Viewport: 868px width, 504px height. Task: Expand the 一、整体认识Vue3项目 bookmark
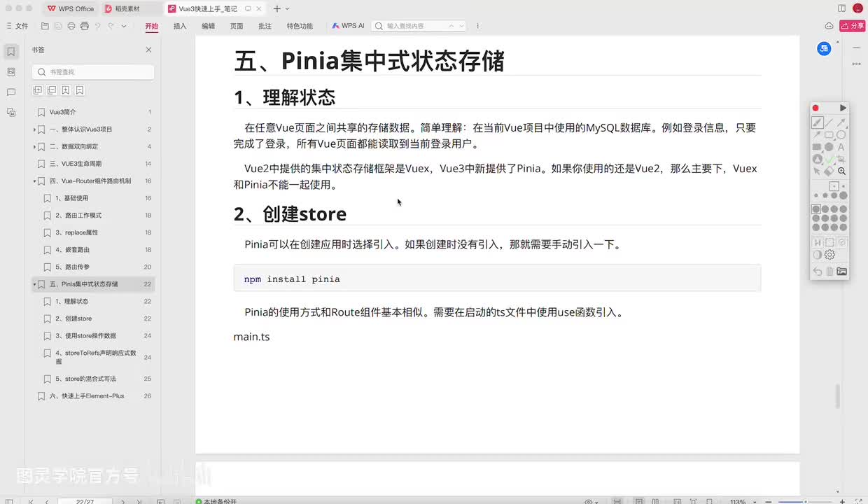pyautogui.click(x=34, y=129)
